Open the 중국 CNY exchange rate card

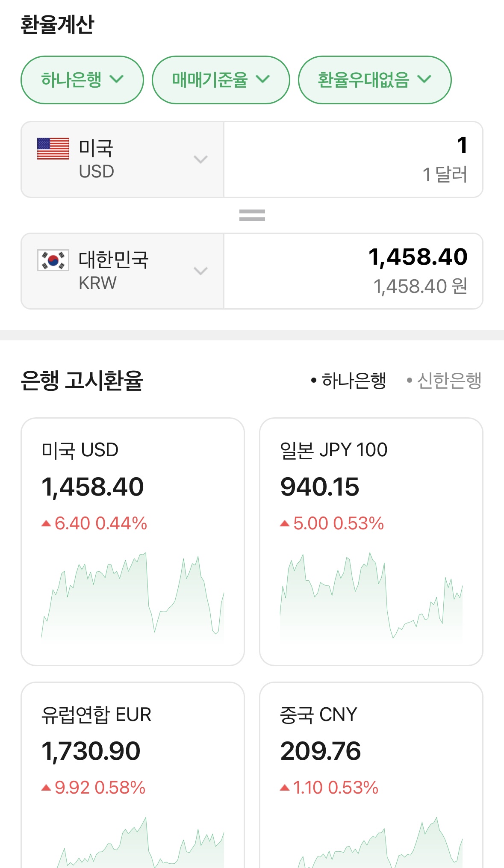pos(371,753)
